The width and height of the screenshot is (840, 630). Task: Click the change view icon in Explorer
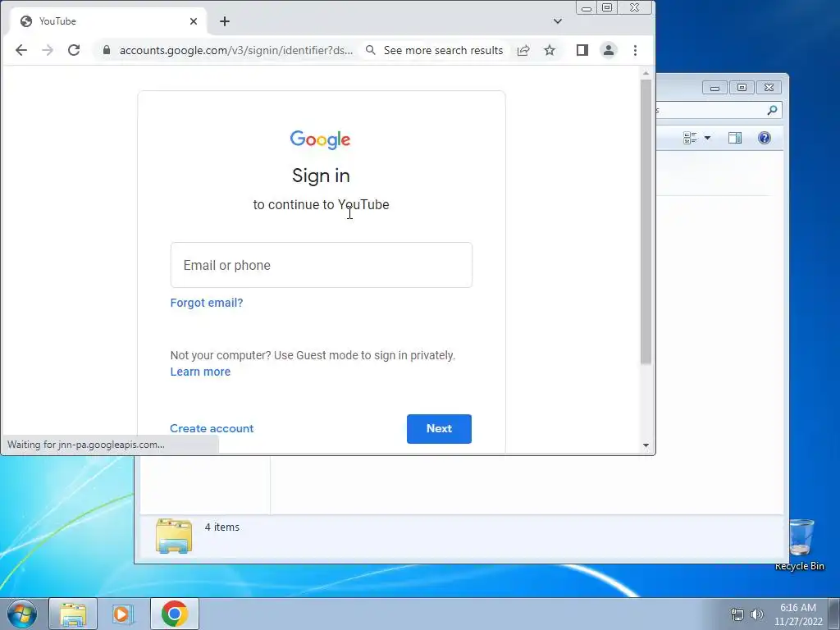click(x=690, y=138)
